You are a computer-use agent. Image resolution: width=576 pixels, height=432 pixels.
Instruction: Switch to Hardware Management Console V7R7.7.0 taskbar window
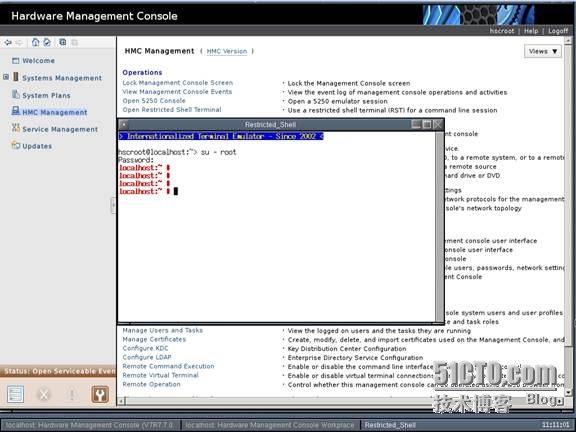tap(90, 425)
